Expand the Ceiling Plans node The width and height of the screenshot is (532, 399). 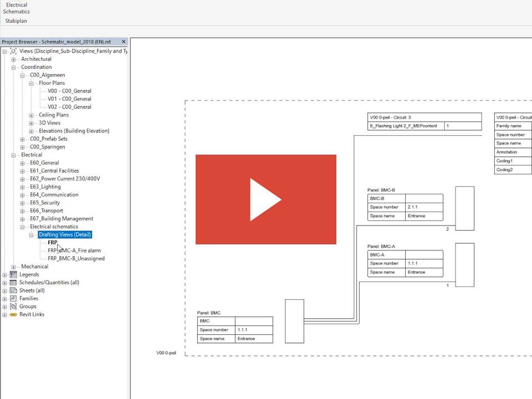coord(31,115)
